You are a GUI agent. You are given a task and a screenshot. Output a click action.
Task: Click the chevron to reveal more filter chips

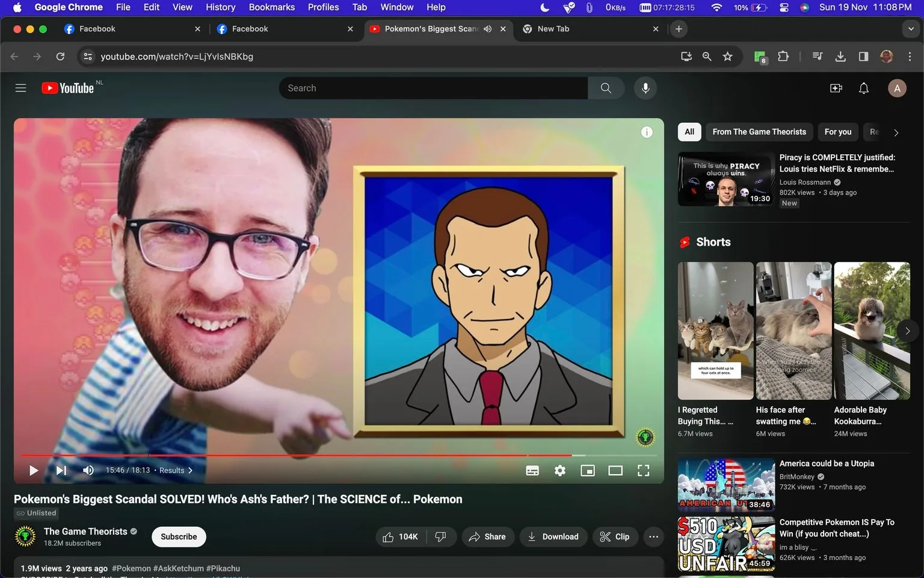click(x=896, y=132)
